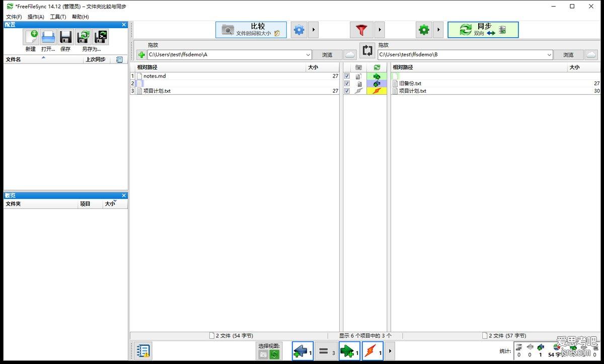Open the right folder path dropdown
This screenshot has width=604, height=364.
point(550,55)
